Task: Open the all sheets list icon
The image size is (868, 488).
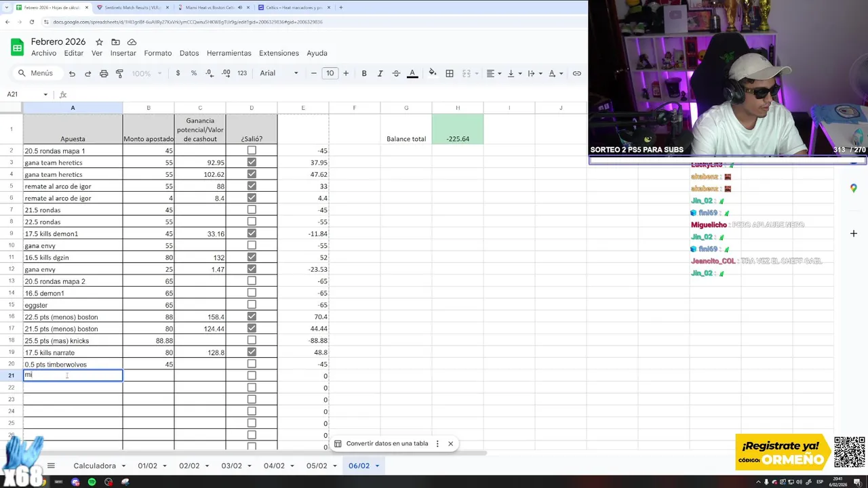Action: (50, 466)
